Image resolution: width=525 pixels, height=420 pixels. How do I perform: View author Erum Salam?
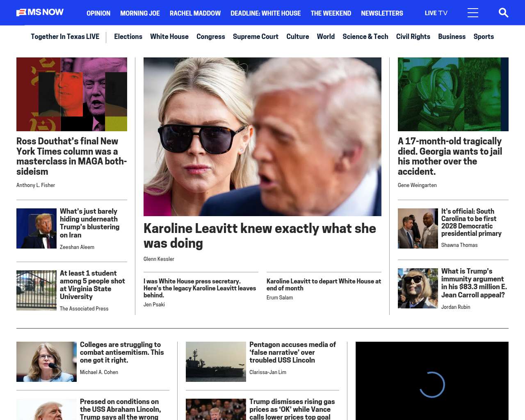pos(280,298)
